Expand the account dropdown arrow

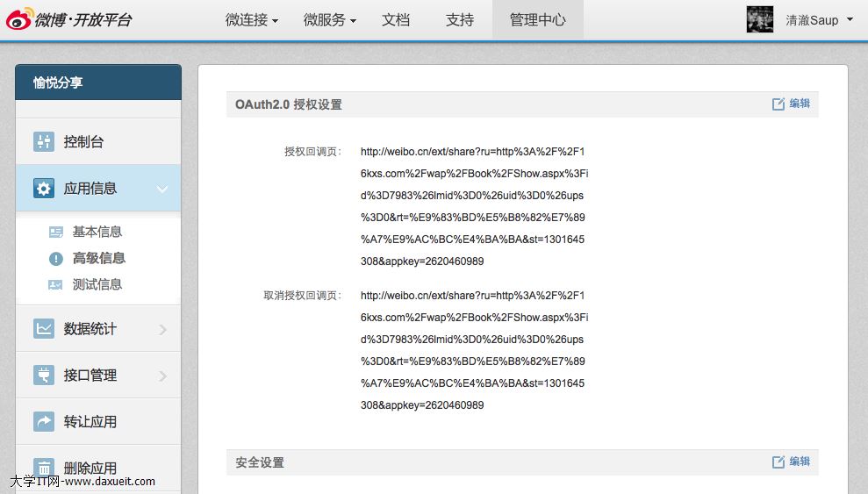tap(850, 19)
